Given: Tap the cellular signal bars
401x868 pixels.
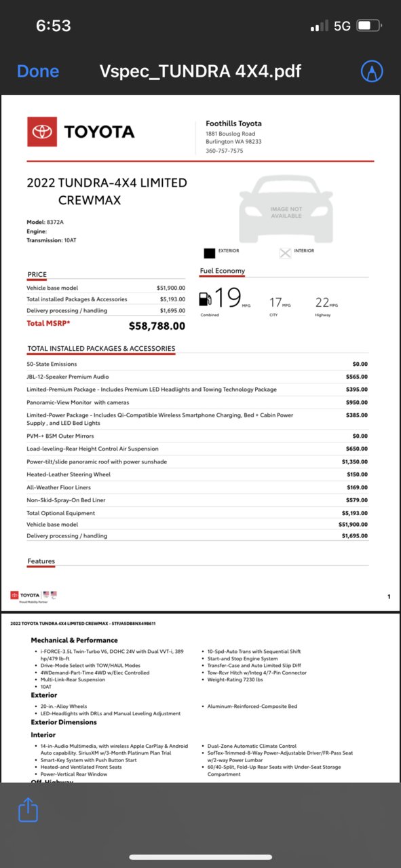Looking at the screenshot, I should point(320,26).
